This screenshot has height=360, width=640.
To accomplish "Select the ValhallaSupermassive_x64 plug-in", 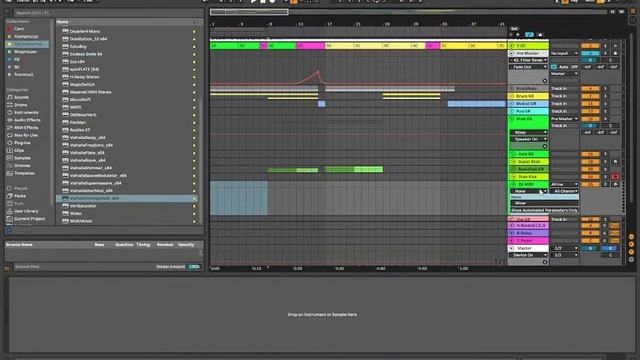I will point(96,183).
